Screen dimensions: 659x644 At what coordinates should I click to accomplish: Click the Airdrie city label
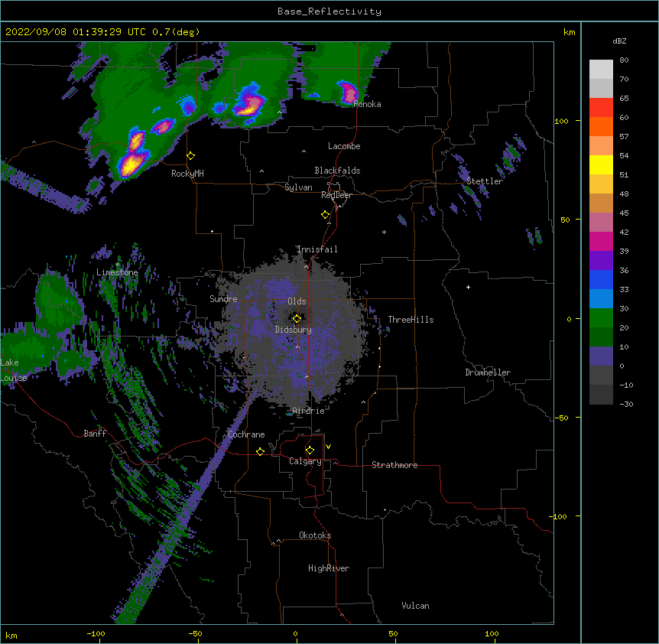[309, 411]
